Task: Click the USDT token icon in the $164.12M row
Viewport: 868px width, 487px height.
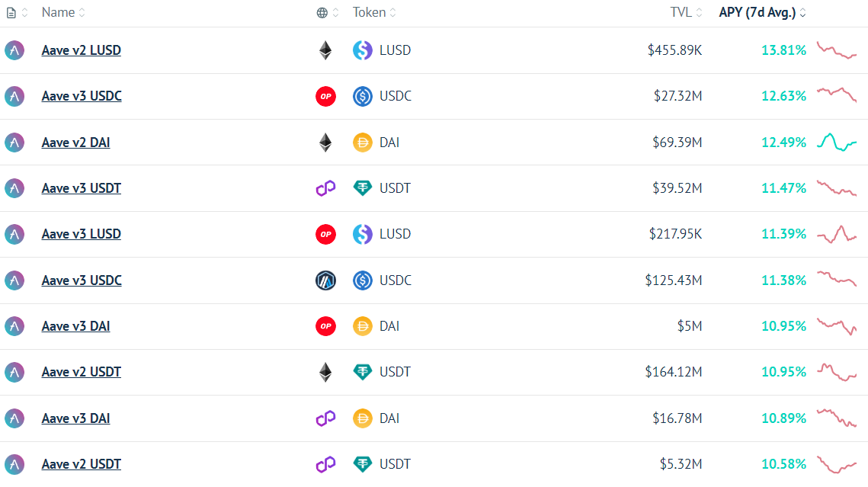Action: [x=363, y=372]
